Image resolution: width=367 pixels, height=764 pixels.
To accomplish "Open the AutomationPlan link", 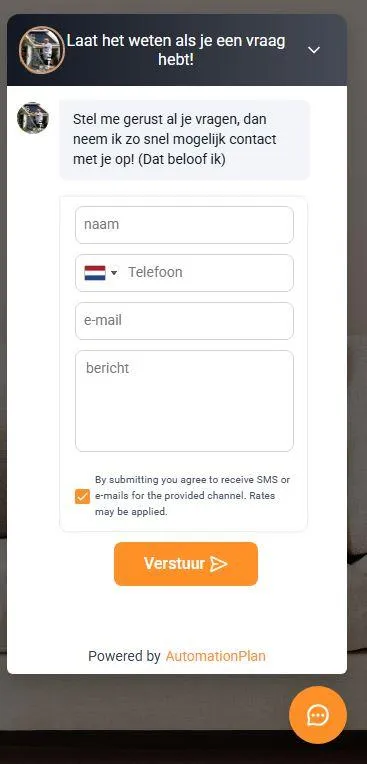I will [216, 656].
